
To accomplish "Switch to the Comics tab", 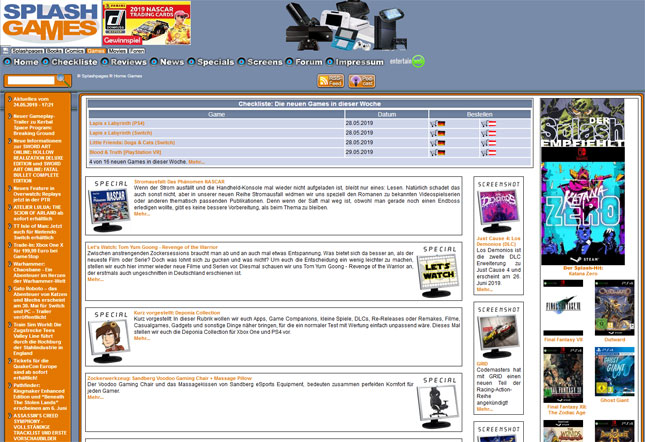I will [x=74, y=51].
